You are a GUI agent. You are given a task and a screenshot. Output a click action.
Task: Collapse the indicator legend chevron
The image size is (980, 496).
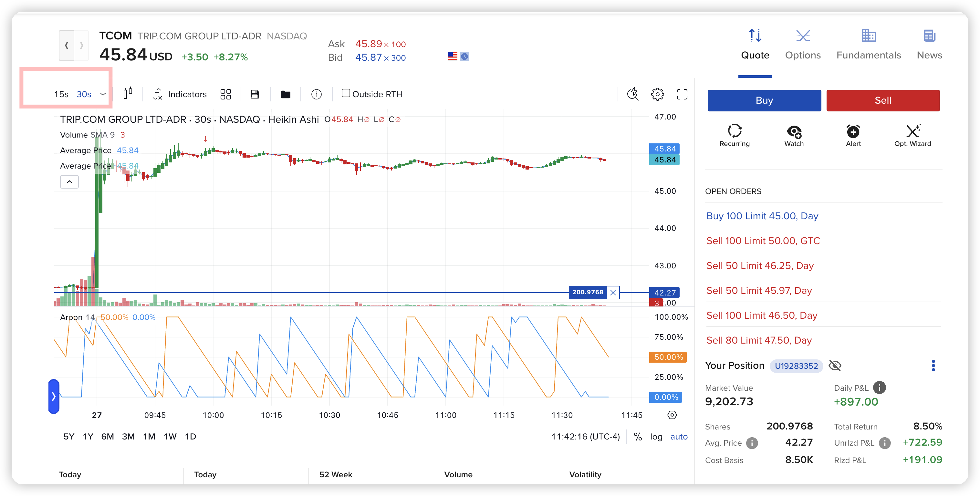click(69, 182)
